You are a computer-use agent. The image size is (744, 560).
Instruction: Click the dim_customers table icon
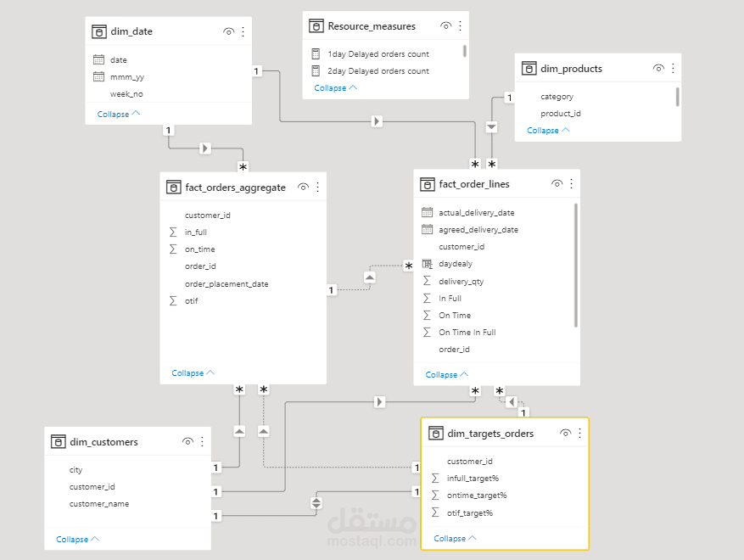tap(58, 442)
